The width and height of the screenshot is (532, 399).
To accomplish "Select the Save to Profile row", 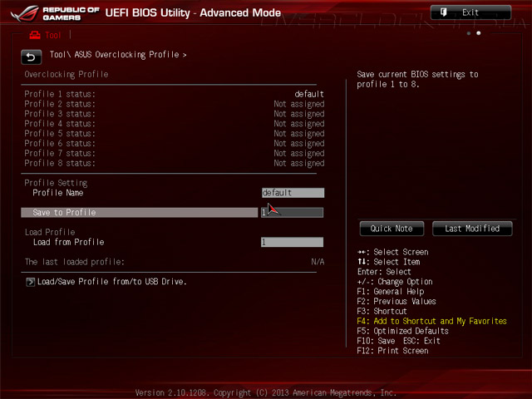I will point(139,213).
